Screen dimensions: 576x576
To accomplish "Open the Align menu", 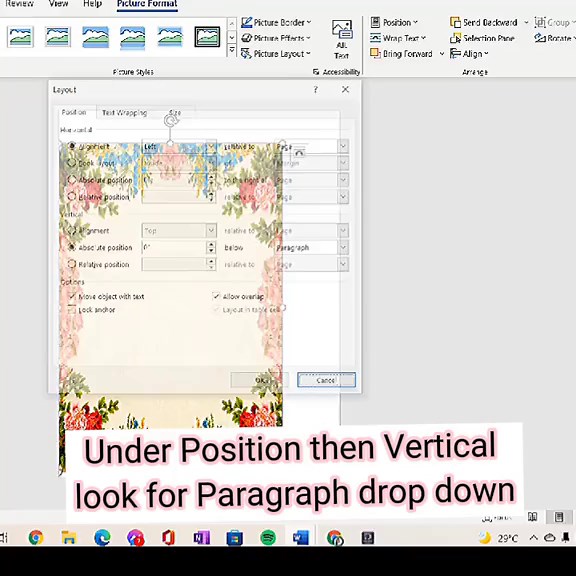I will 469,54.
